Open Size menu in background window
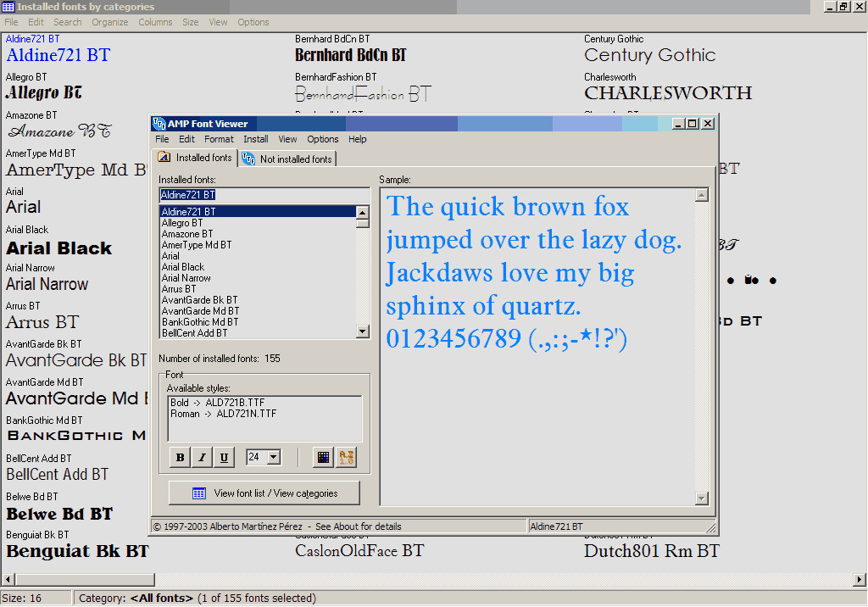868x607 pixels. click(190, 22)
